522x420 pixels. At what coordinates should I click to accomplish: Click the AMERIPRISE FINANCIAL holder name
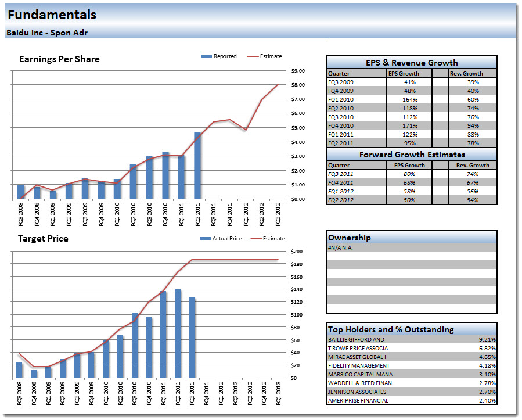click(x=358, y=401)
